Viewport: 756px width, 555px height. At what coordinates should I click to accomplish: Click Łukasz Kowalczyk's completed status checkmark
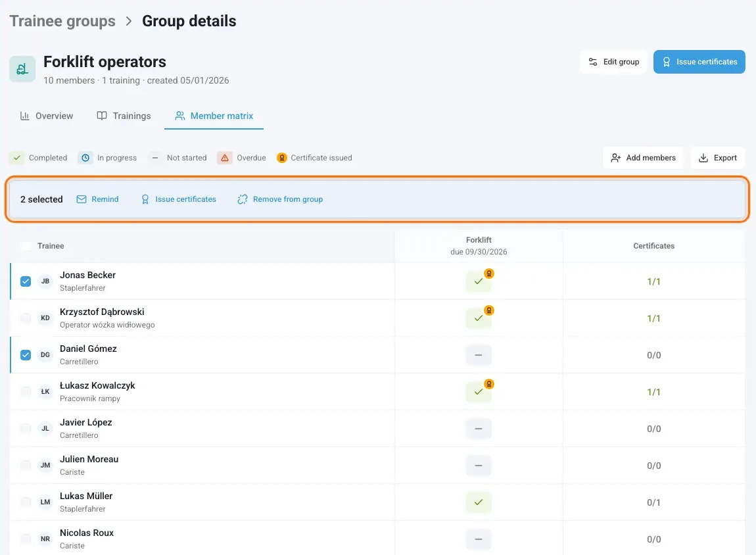[479, 392]
